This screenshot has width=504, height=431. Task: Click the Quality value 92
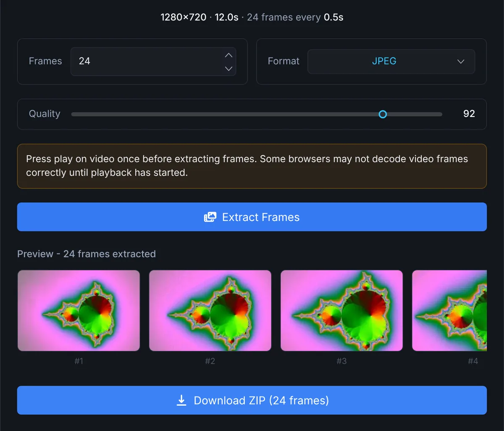[469, 114]
